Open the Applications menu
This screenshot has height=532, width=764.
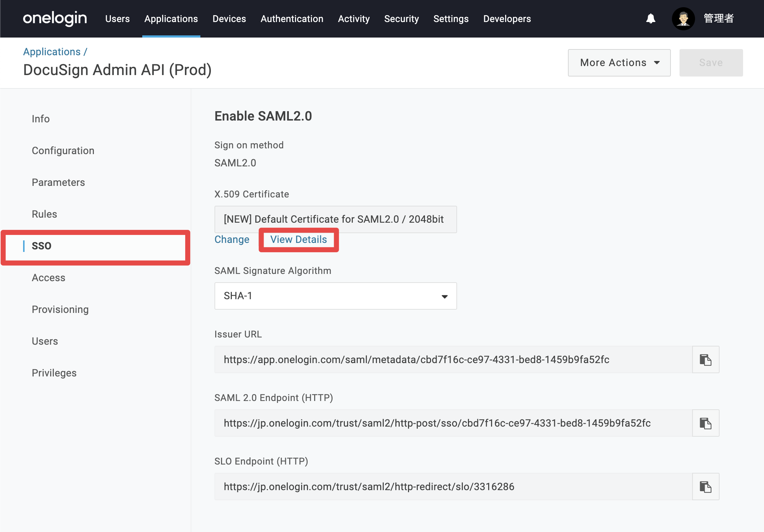point(171,19)
